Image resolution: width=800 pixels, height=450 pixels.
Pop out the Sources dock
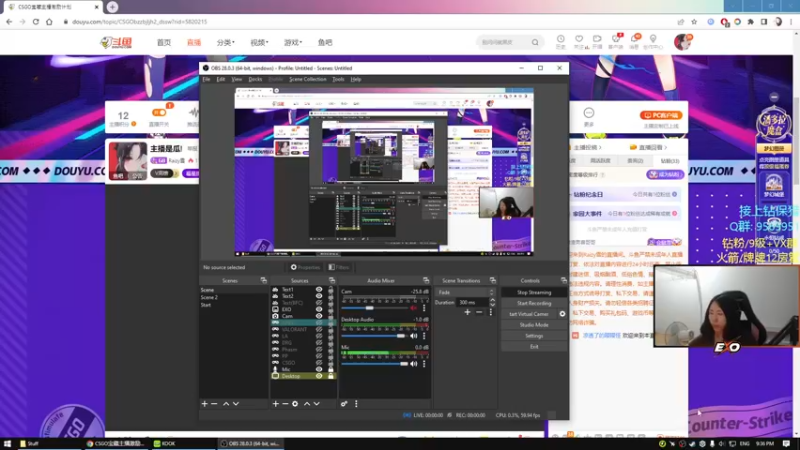coord(332,280)
